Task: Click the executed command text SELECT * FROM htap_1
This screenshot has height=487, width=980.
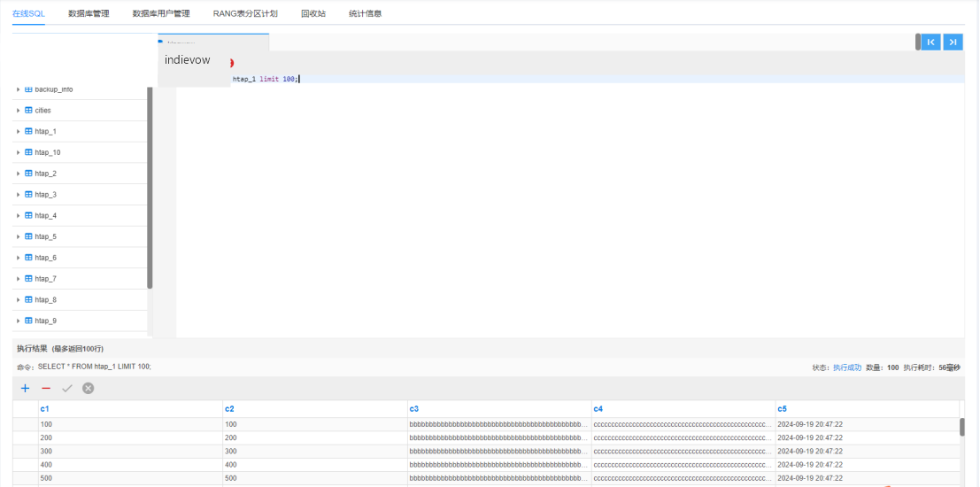Action: click(95, 367)
